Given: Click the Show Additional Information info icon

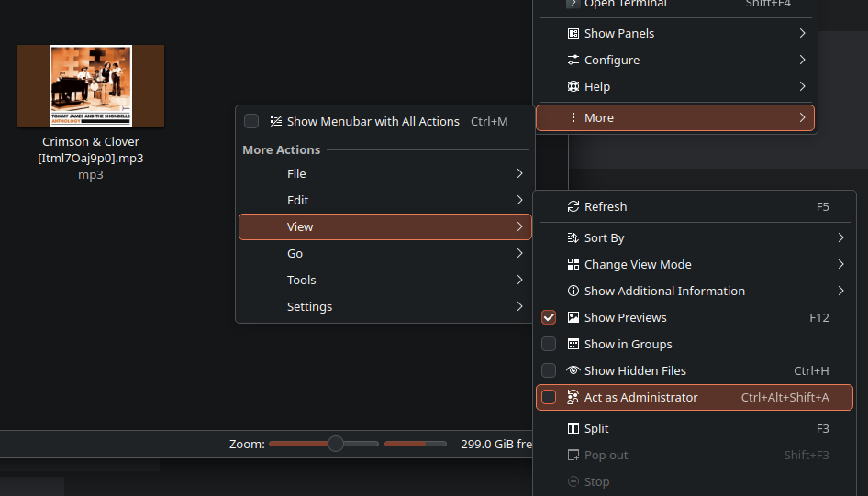Looking at the screenshot, I should [573, 291].
